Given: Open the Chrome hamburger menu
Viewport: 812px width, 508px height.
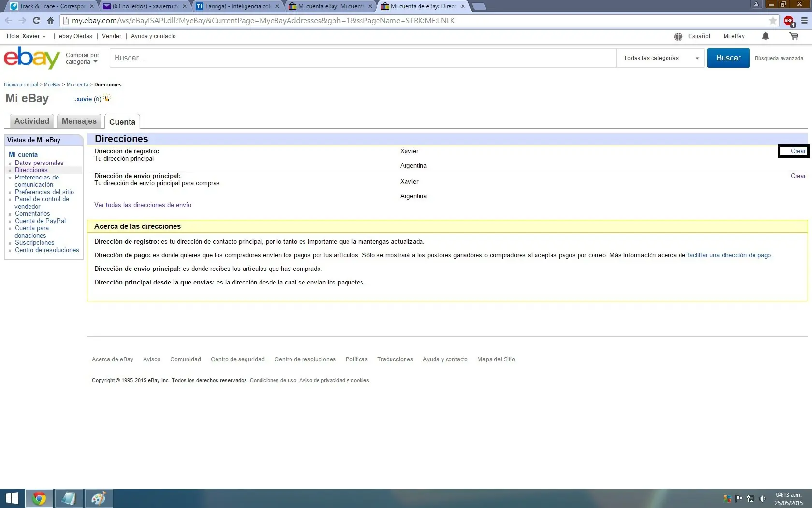Looking at the screenshot, I should tap(804, 21).
